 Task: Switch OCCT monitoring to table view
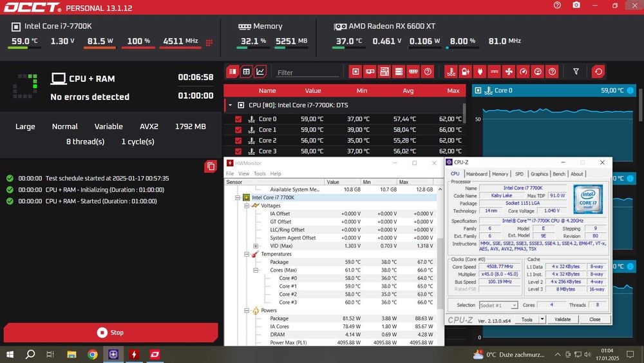pos(247,72)
